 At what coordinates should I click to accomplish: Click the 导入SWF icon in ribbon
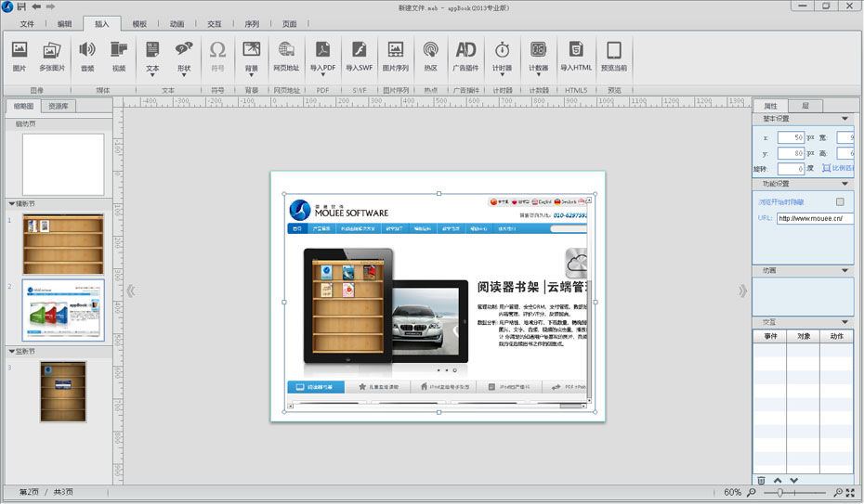[x=359, y=50]
